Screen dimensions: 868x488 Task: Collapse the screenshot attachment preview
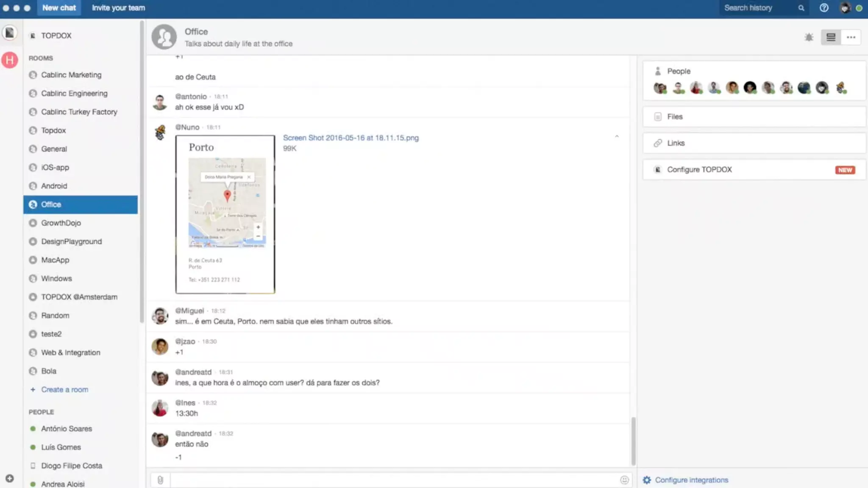[x=617, y=136]
